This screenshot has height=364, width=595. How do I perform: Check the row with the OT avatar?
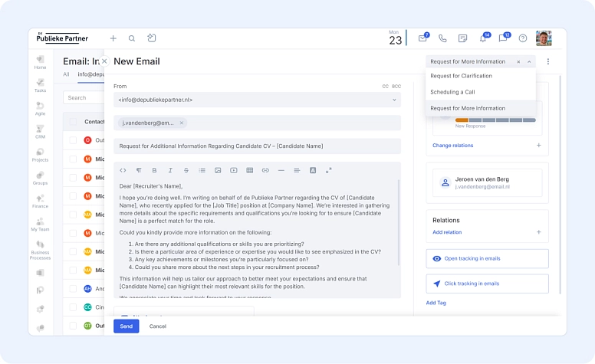point(73,326)
